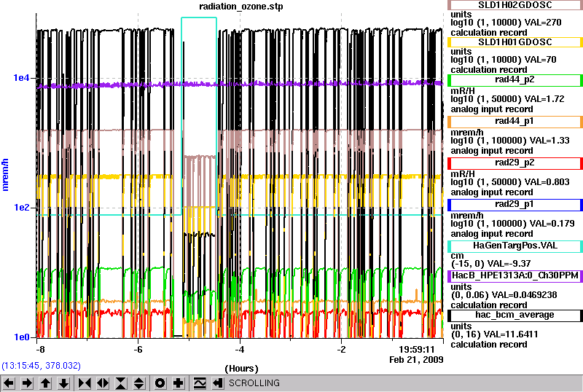583x392 pixels.
Task: Pan the plot left with the left arrow
Action: coord(9,383)
